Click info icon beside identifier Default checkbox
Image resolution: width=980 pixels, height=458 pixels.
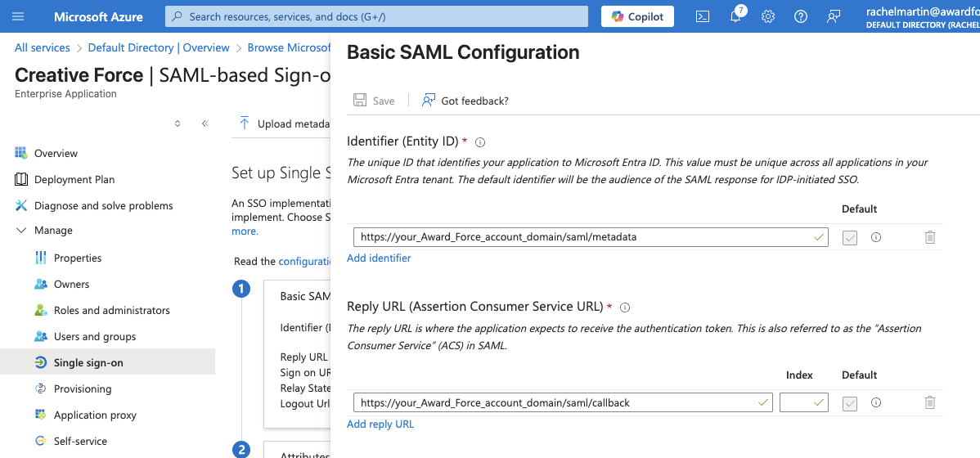coord(875,237)
